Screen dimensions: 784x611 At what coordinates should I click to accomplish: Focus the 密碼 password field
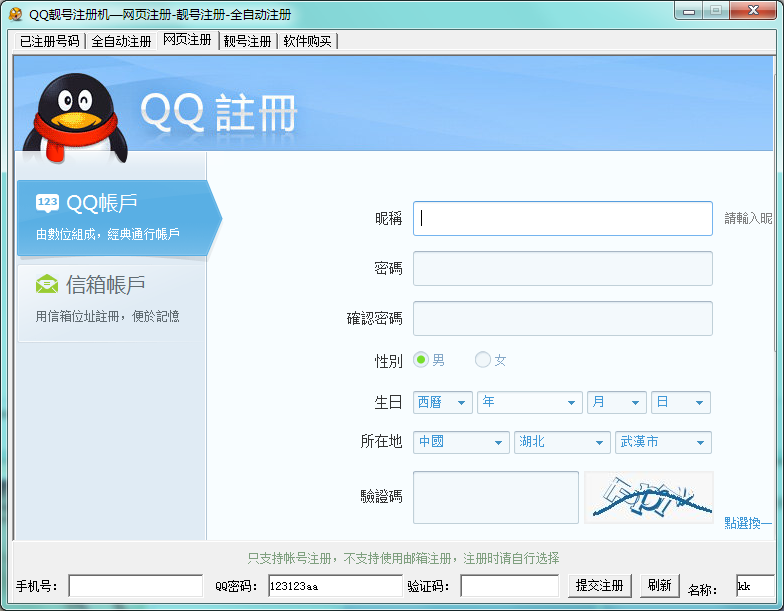562,268
